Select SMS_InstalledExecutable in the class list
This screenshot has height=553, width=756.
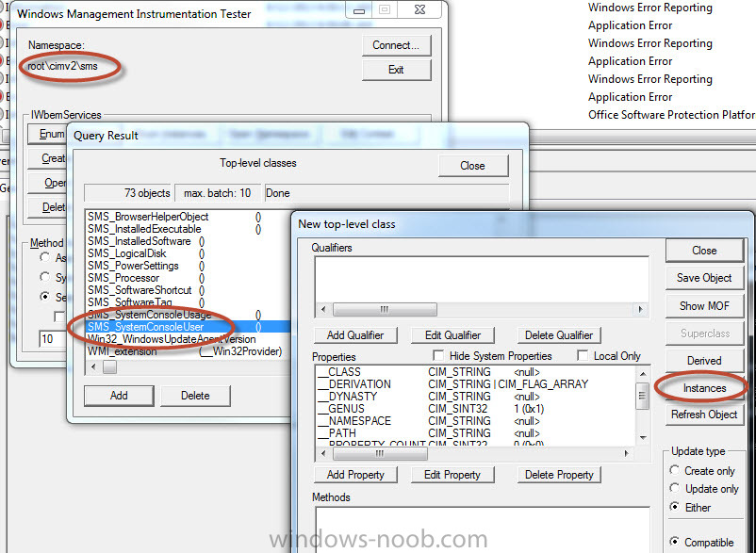pos(188,229)
